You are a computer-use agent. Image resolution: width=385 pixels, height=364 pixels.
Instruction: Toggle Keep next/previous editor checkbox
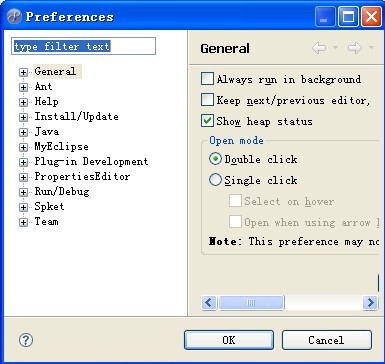[207, 100]
